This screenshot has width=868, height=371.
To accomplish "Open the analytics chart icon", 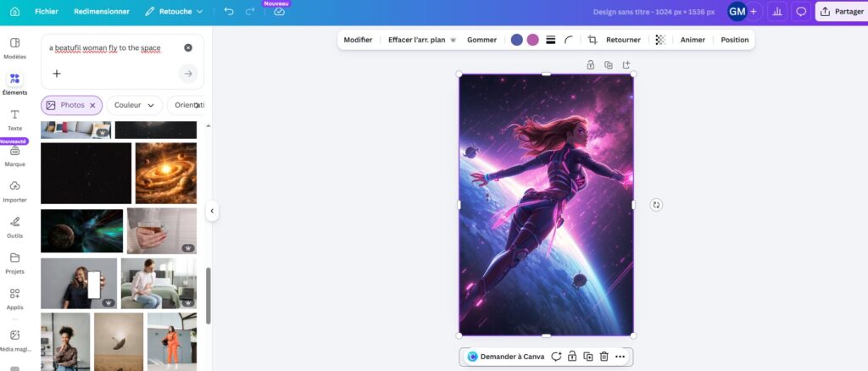I will pos(778,12).
